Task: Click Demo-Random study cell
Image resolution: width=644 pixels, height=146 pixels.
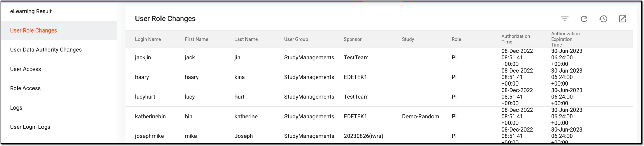Action: 420,117
